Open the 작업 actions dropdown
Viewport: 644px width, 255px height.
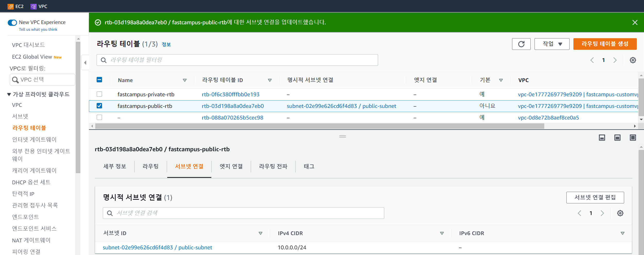552,44
